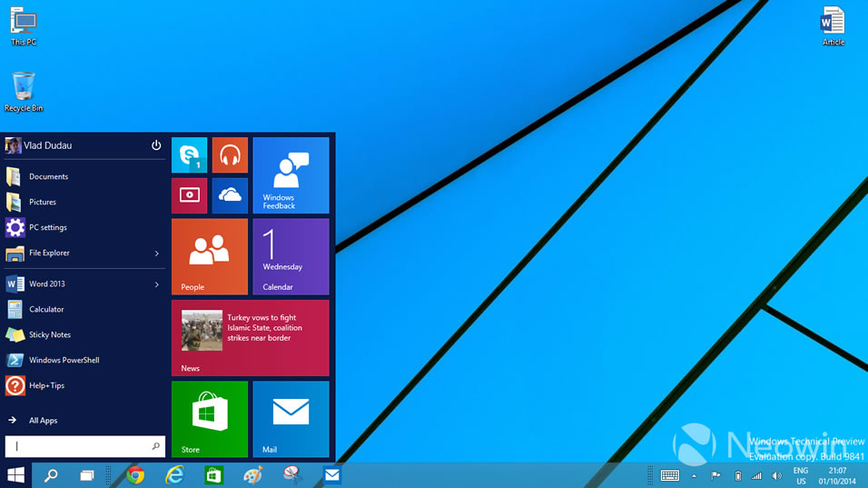Open the Windows Feedback tile

coord(291,175)
